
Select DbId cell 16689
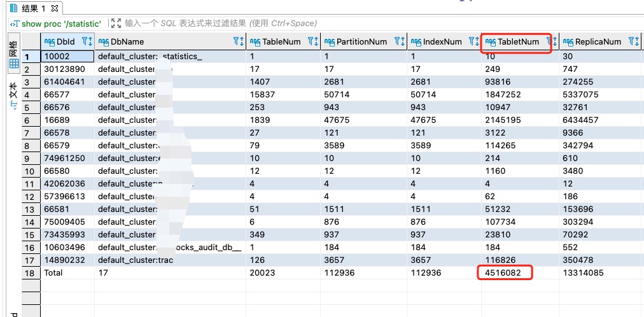point(67,120)
